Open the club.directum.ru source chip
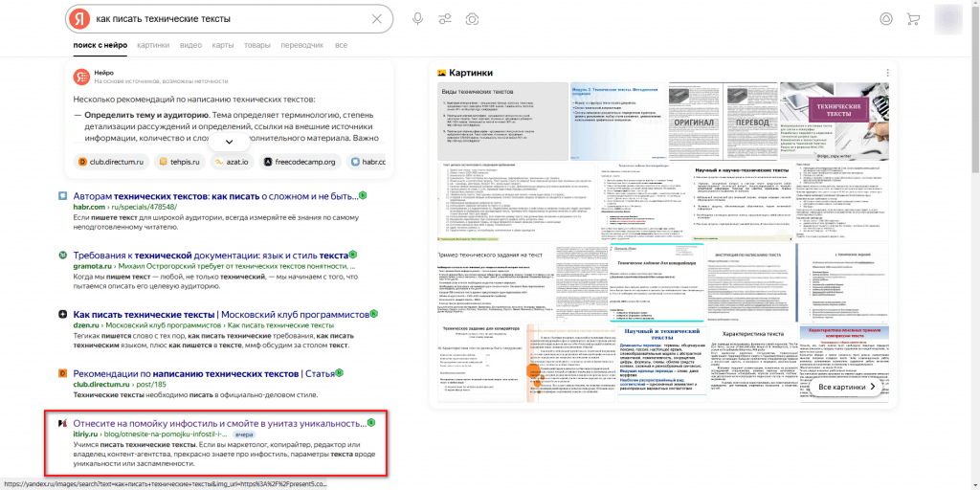 pyautogui.click(x=111, y=162)
